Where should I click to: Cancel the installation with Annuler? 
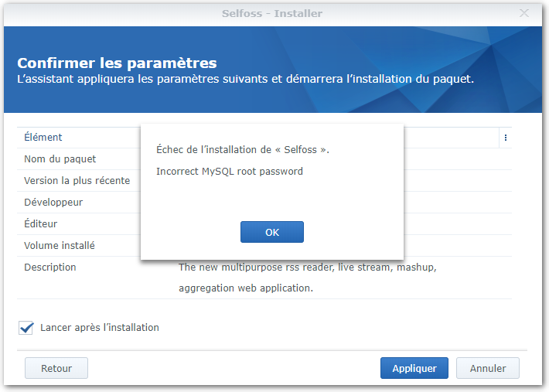pos(487,369)
